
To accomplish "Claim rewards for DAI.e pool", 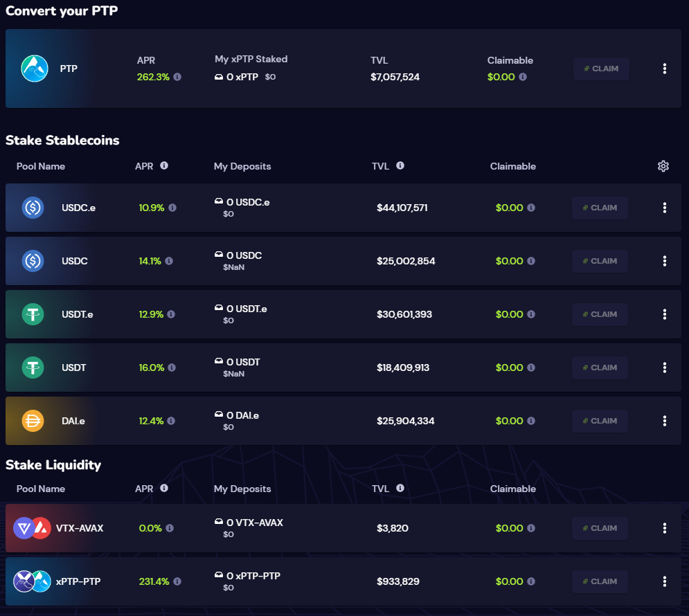I will pyautogui.click(x=600, y=421).
